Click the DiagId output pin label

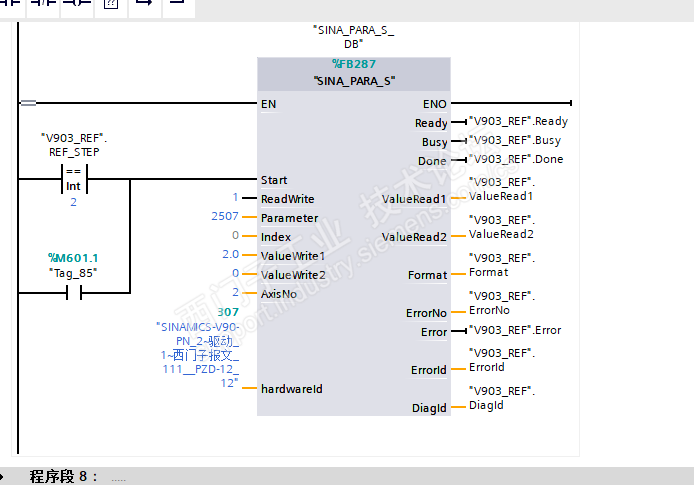point(429,408)
